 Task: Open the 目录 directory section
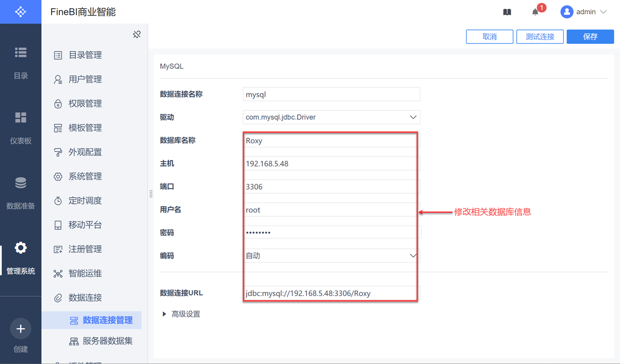coord(21,63)
